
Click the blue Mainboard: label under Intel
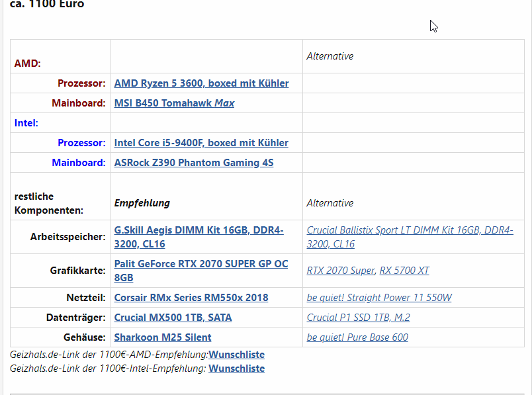[x=79, y=163]
